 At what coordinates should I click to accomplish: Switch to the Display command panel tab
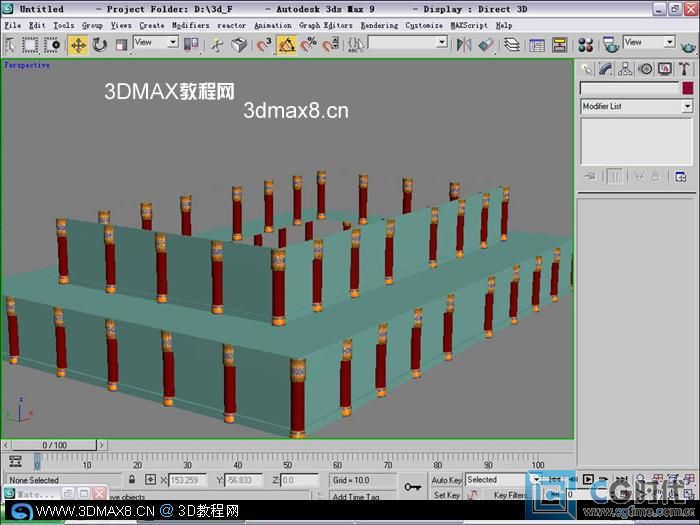tap(665, 69)
